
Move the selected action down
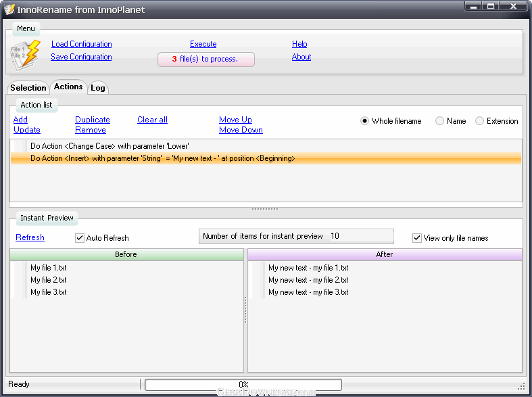[241, 130]
